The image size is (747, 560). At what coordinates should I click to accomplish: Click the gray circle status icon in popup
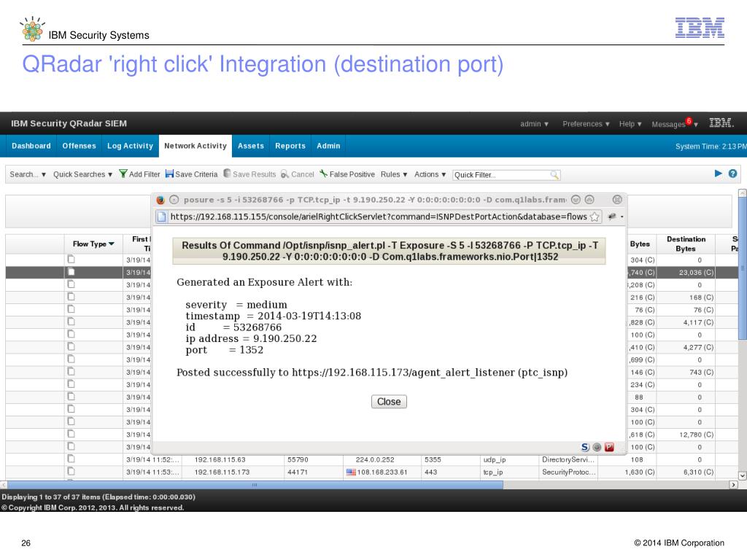coord(597,447)
